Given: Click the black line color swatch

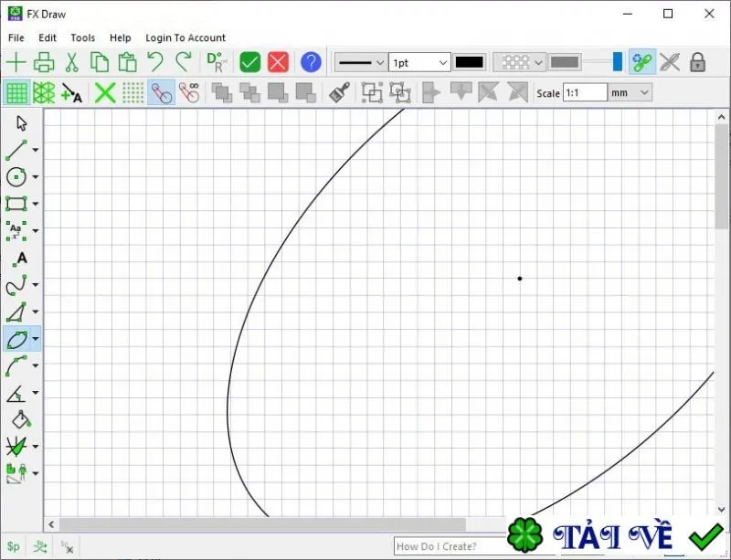Looking at the screenshot, I should pyautogui.click(x=469, y=62).
